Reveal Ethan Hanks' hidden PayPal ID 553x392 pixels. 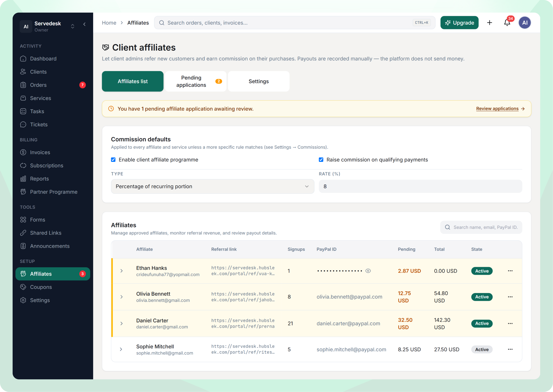368,271
